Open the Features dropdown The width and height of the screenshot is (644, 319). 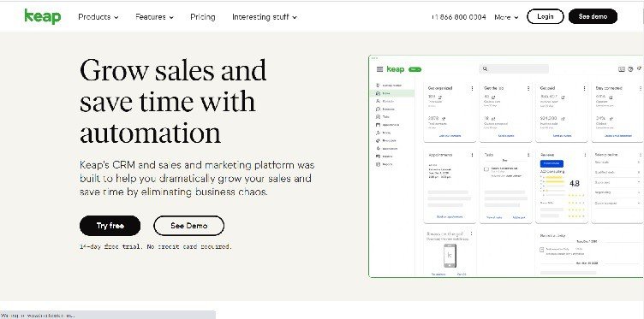(154, 17)
